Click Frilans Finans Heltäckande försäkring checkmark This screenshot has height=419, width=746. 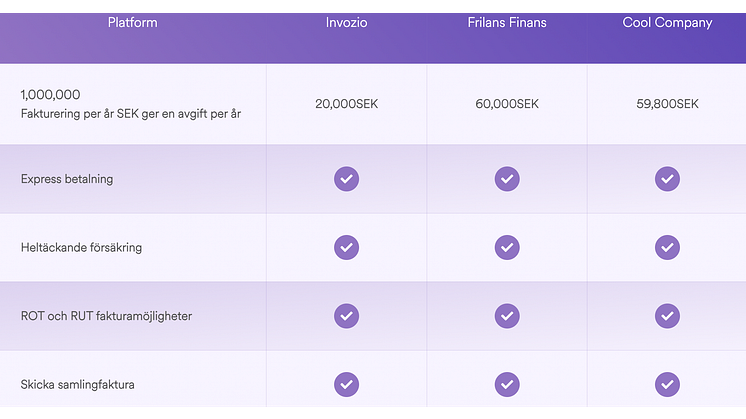click(x=507, y=247)
